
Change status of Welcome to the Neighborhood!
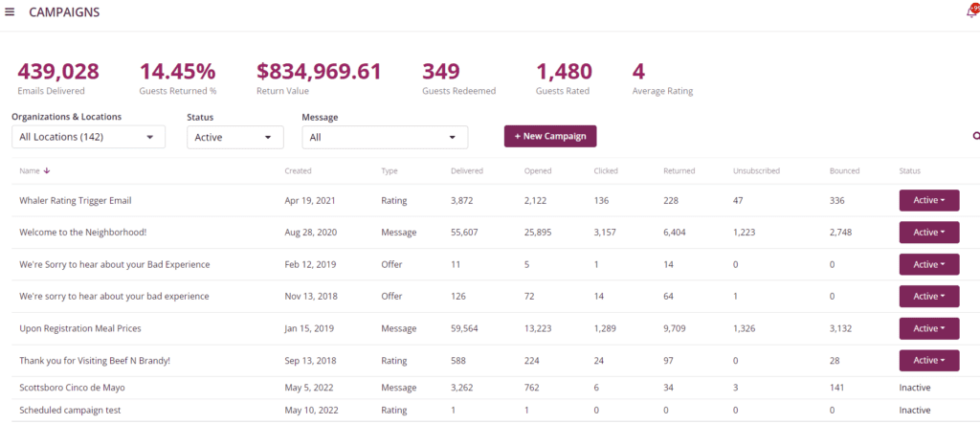click(x=928, y=233)
